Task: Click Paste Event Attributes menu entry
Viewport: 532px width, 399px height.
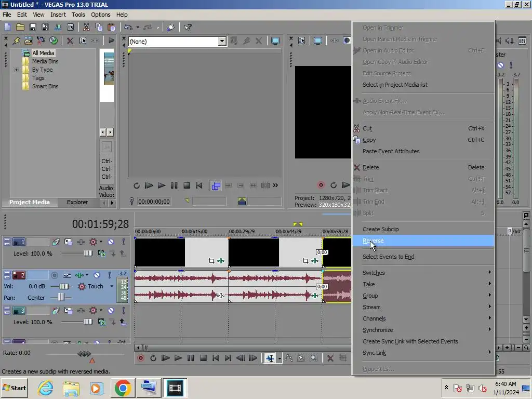Action: point(423,151)
